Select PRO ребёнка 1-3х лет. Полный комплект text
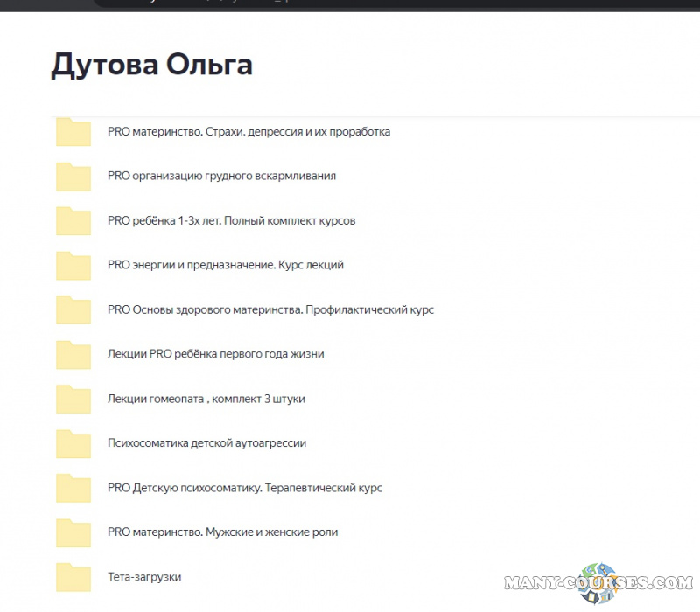The image size is (700, 612). (x=231, y=221)
